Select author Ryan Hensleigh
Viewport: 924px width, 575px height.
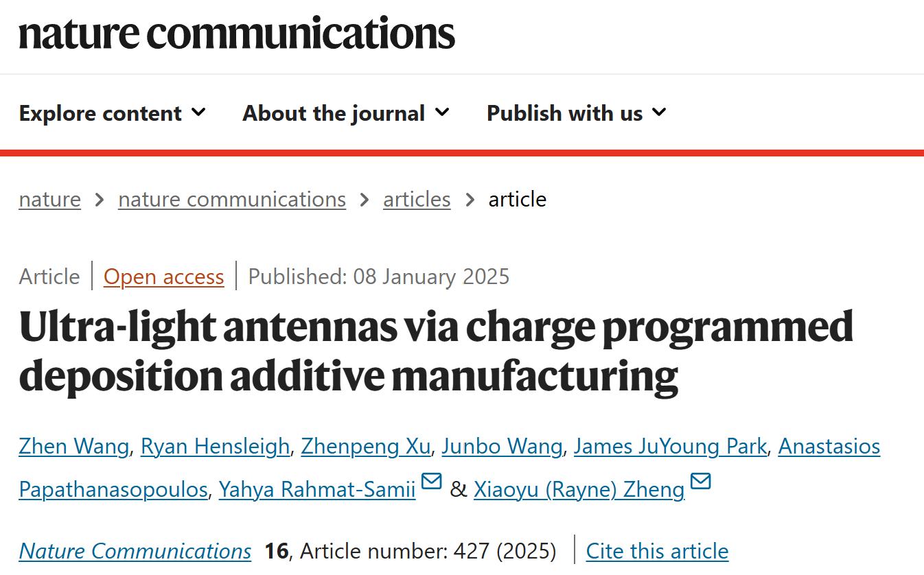[215, 447]
